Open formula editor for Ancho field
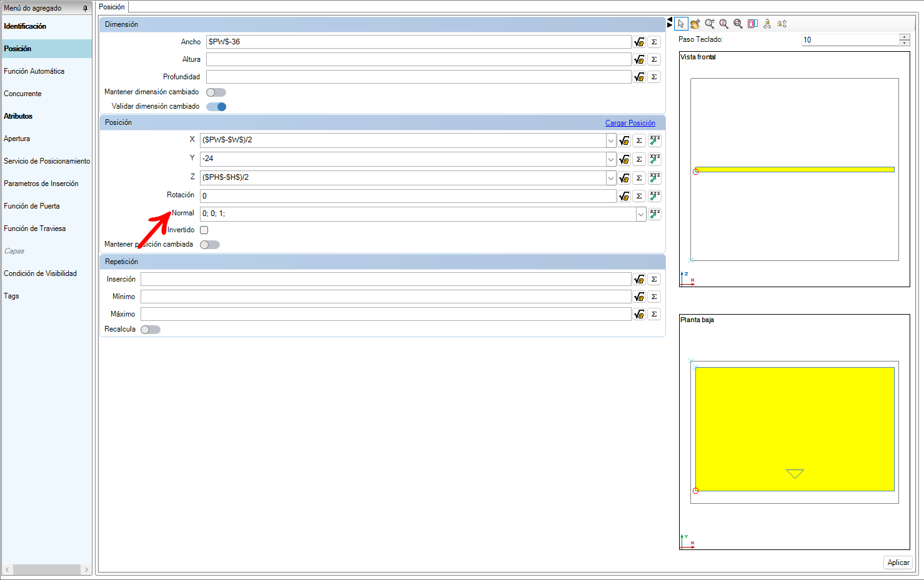 (639, 42)
